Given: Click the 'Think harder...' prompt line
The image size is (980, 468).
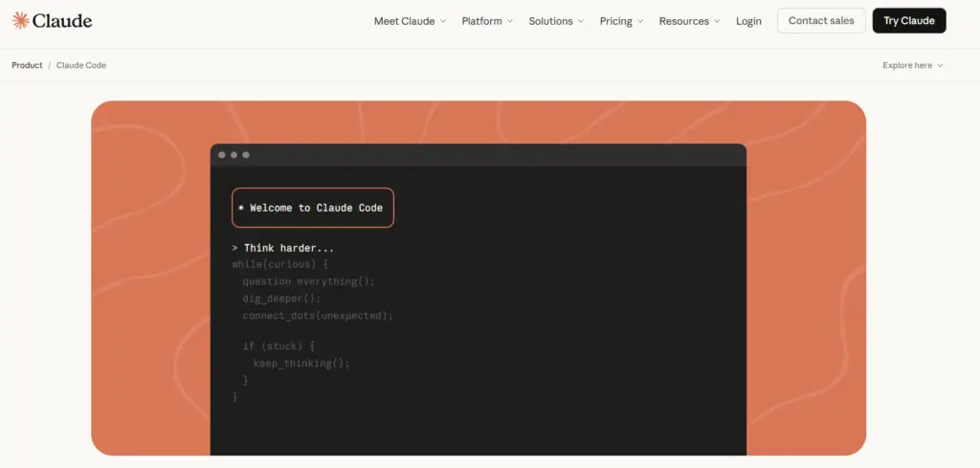Looking at the screenshot, I should pos(283,248).
